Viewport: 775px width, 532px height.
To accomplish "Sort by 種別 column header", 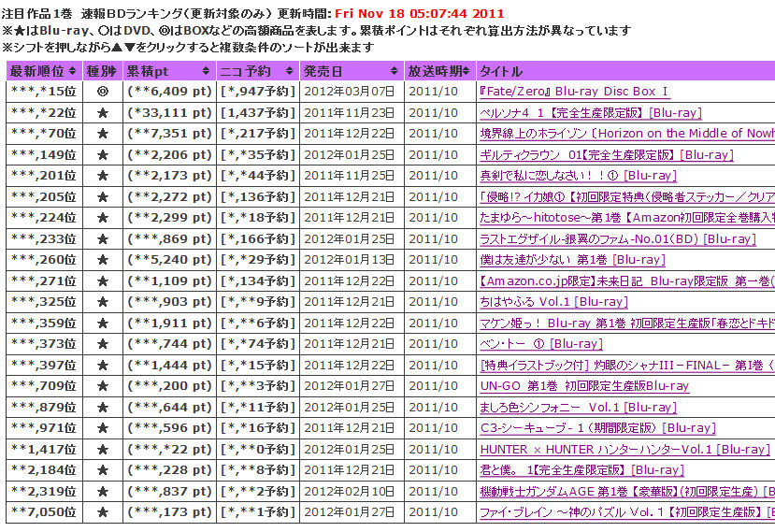I will 102,71.
